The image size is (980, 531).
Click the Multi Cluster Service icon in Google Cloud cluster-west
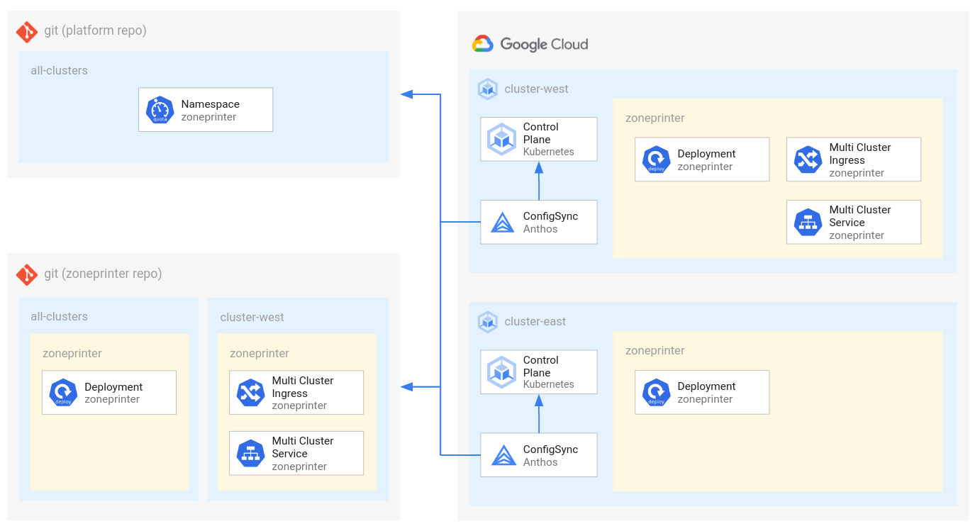808,222
